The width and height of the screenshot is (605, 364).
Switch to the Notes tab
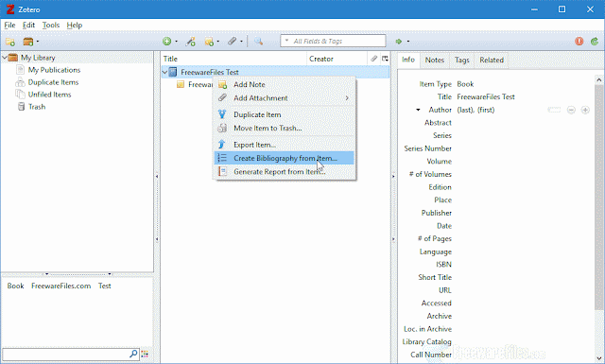[435, 60]
